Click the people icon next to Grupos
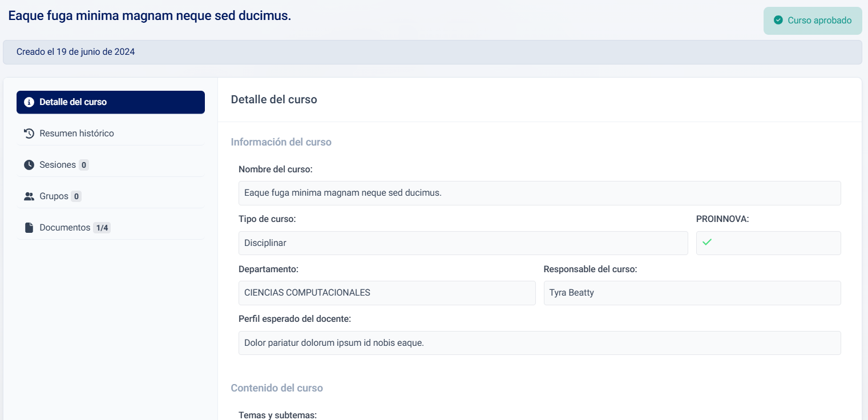 [x=29, y=196]
